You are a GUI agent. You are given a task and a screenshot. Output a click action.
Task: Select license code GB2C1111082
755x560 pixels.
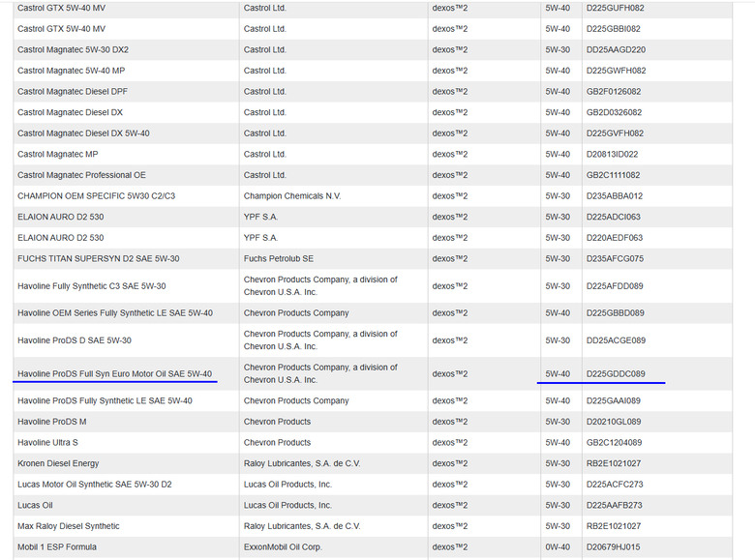pos(613,175)
